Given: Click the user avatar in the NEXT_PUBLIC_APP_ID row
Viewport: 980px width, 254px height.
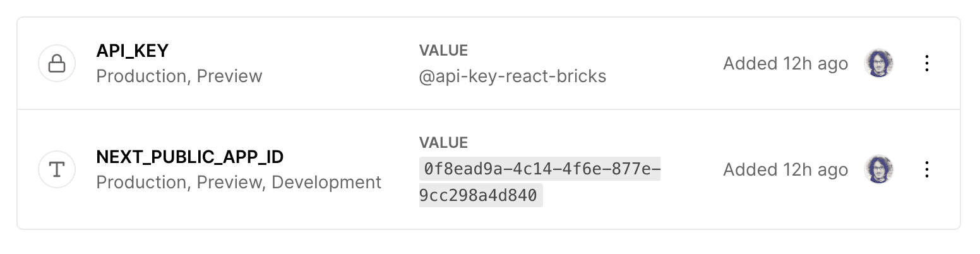Looking at the screenshot, I should 878,169.
